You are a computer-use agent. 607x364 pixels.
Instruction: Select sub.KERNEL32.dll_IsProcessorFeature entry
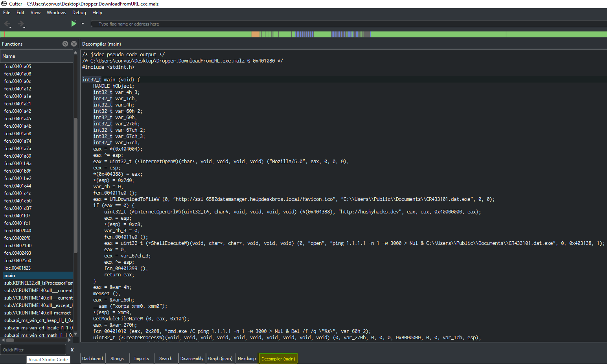38,283
